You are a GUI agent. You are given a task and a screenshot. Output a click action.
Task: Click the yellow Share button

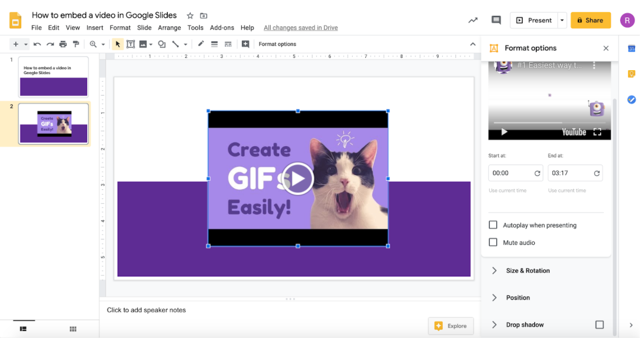point(590,20)
